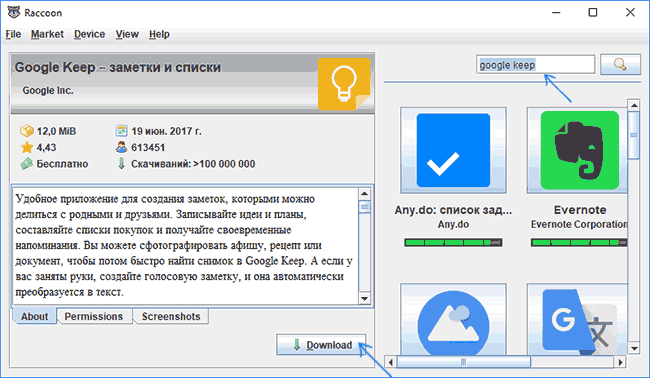Click the Raccoon app icon in title bar
The image size is (650, 378).
(x=14, y=12)
